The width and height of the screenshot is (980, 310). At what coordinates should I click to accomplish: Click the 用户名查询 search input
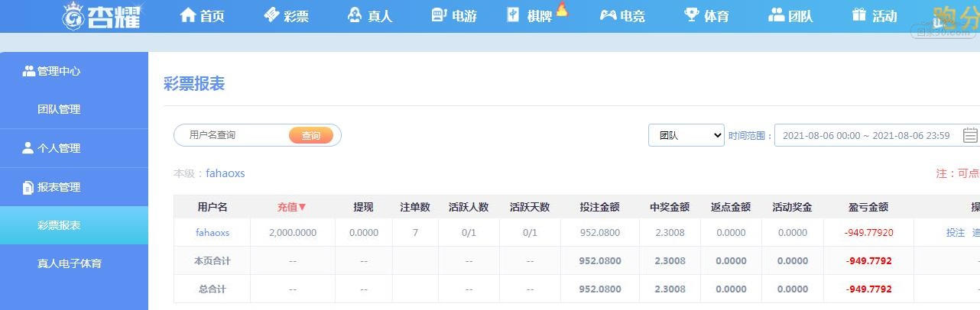233,135
